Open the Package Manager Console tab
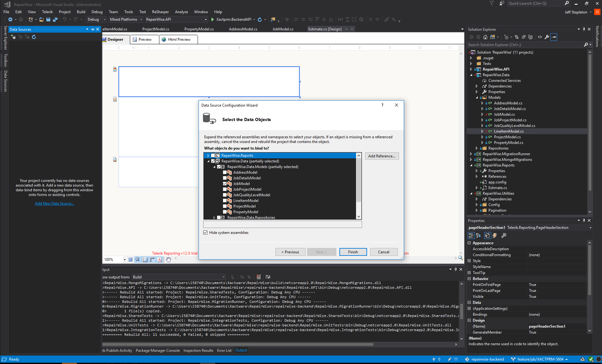The image size is (602, 364). click(x=158, y=351)
